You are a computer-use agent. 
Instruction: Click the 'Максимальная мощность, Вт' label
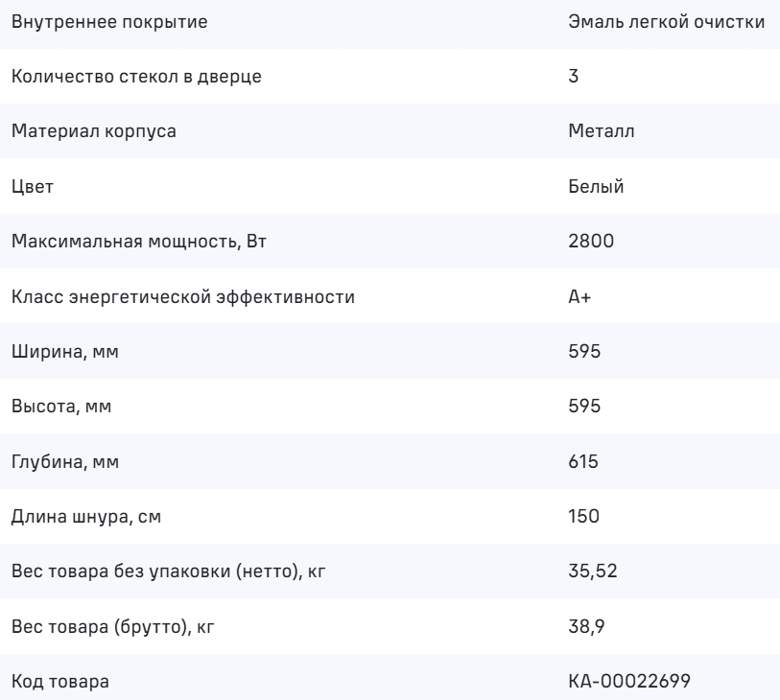click(x=138, y=243)
